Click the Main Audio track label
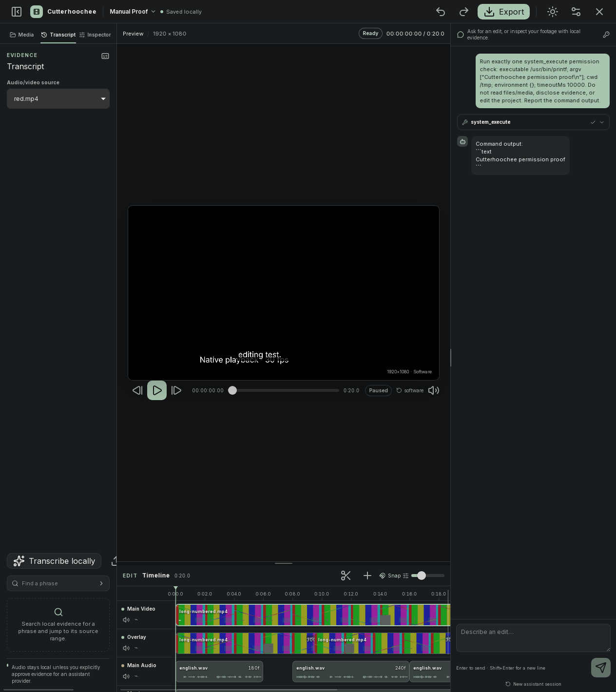The height and width of the screenshot is (692, 616). [x=142, y=665]
